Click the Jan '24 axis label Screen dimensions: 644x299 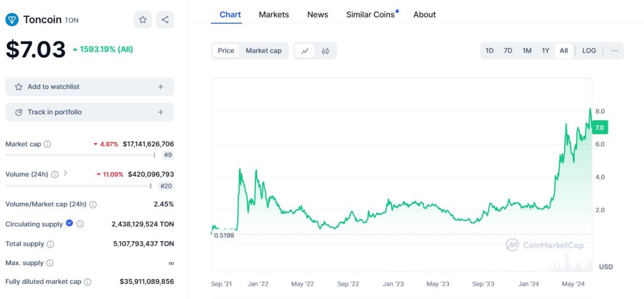528,284
